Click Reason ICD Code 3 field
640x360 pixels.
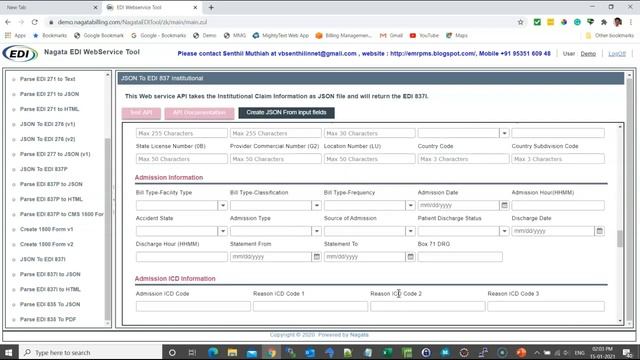click(x=546, y=307)
